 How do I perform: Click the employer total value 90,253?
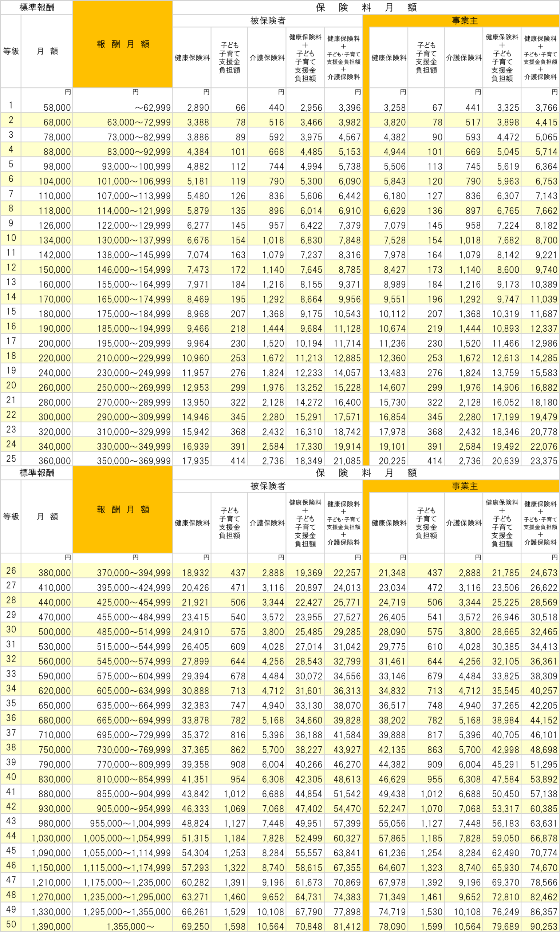click(543, 926)
